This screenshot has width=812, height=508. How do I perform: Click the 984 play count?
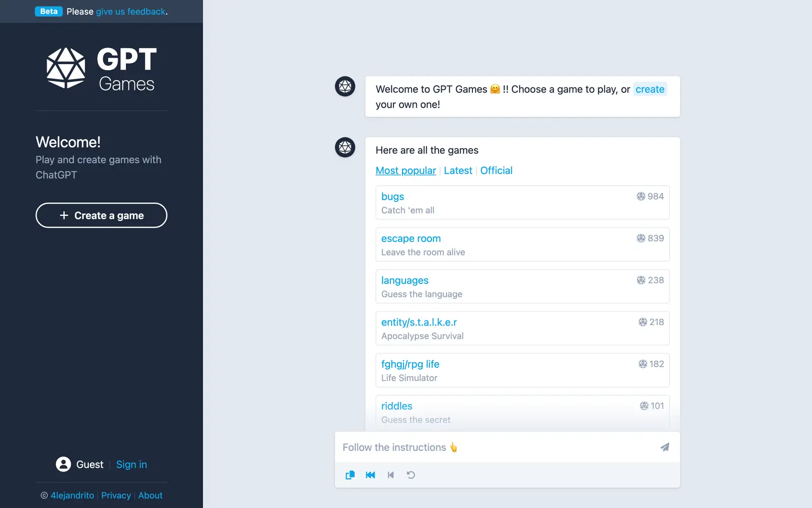click(656, 196)
